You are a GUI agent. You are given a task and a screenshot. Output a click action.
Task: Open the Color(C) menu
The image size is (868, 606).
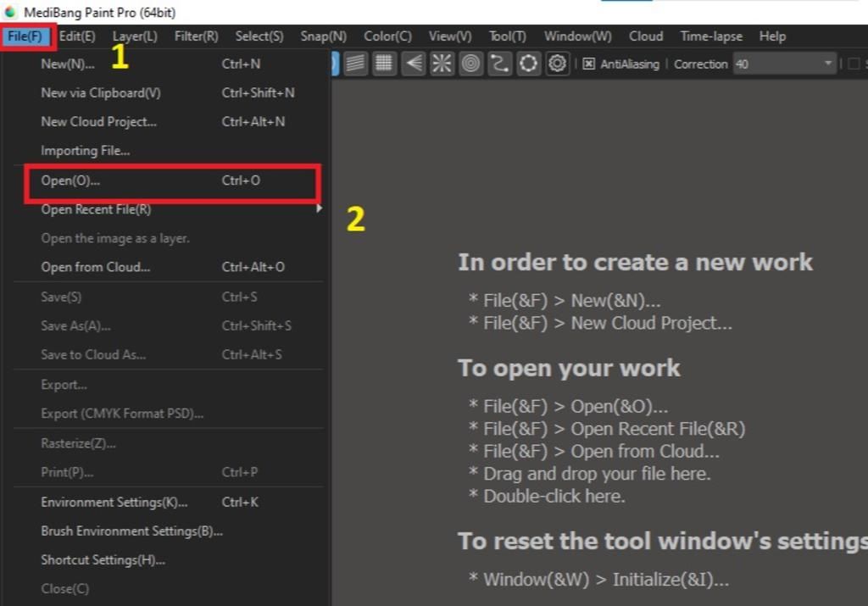click(387, 36)
